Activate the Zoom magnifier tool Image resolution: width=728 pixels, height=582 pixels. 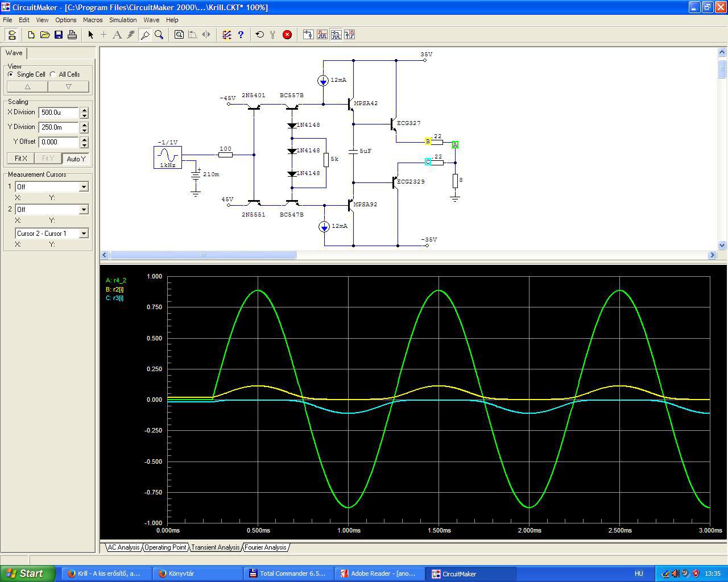pyautogui.click(x=159, y=35)
